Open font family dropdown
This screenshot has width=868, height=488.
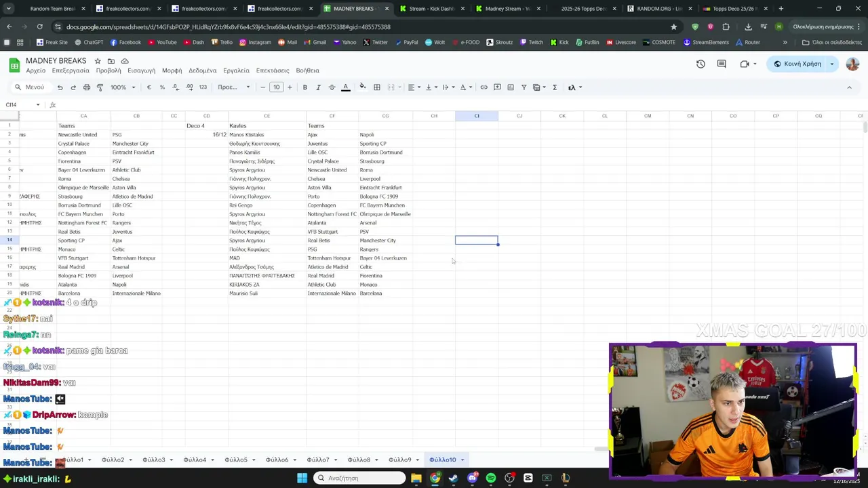coord(234,87)
